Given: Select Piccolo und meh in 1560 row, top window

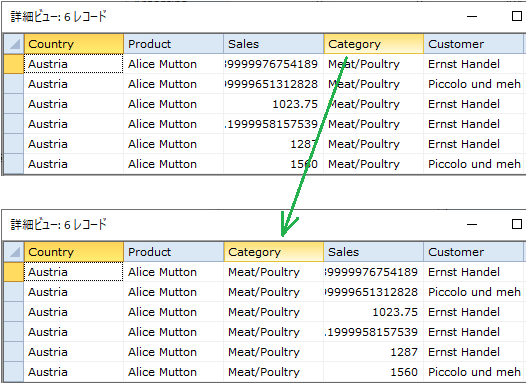Looking at the screenshot, I should 474,164.
